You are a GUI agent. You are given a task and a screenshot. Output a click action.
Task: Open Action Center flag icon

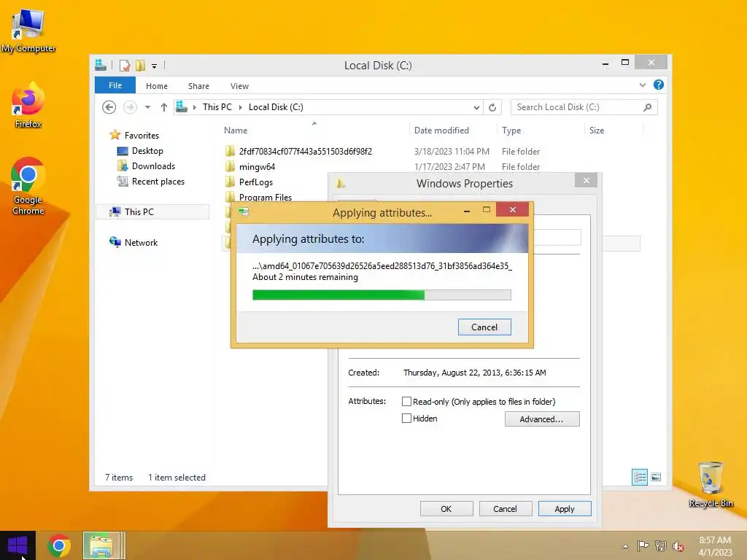pos(643,545)
